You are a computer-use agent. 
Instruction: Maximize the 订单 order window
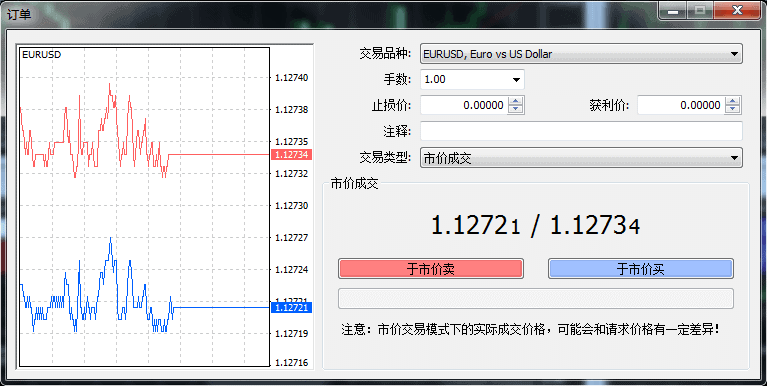(x=700, y=10)
